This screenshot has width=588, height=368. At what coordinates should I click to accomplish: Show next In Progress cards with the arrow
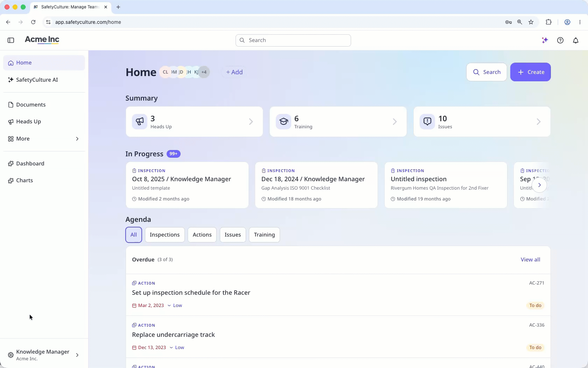[x=539, y=185]
